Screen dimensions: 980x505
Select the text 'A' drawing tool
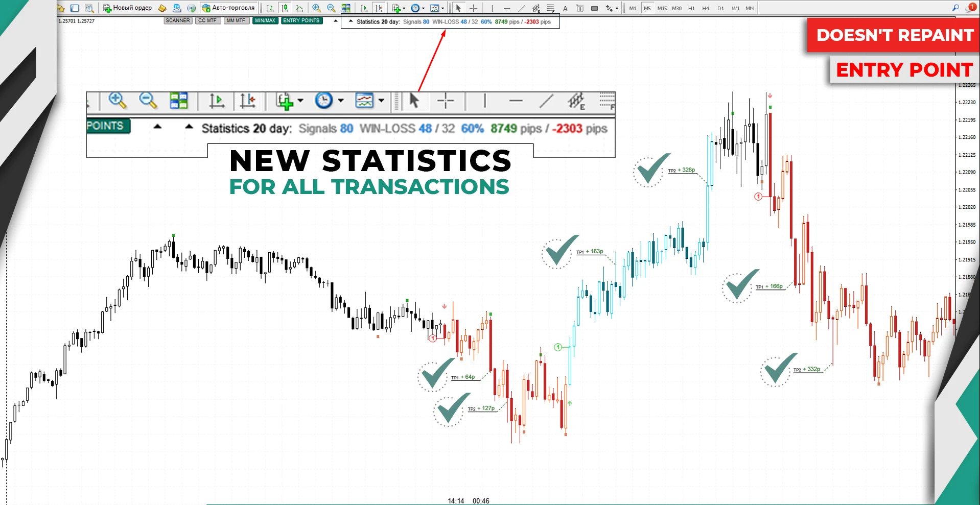[x=565, y=8]
